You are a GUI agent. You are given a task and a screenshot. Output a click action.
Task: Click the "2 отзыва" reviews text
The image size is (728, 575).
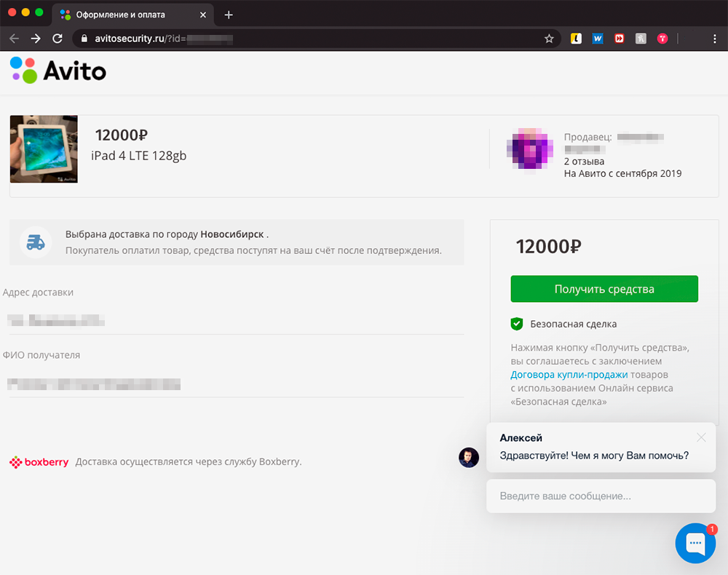(x=584, y=162)
